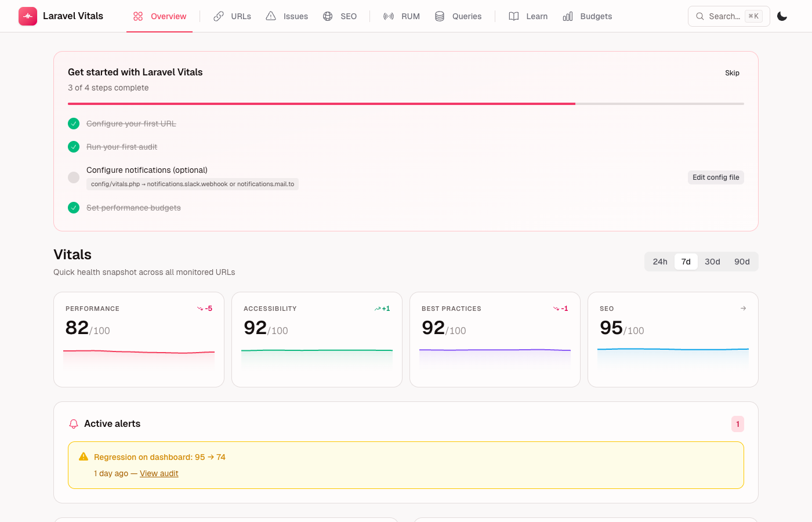The width and height of the screenshot is (812, 522).
Task: Focus the Search input field
Action: (729, 16)
